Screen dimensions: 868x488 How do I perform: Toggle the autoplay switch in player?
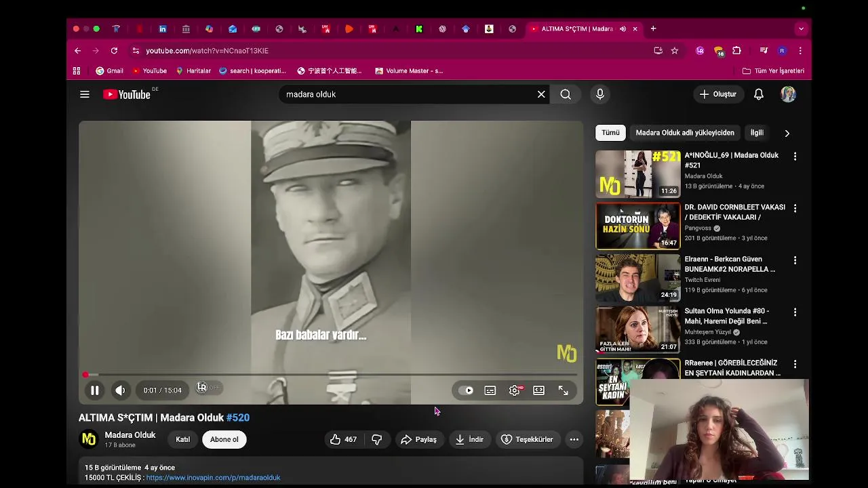coord(466,390)
